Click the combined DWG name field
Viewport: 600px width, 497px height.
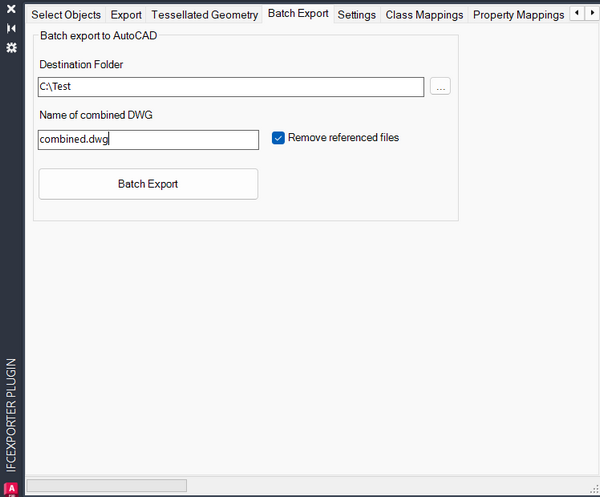coord(148,140)
